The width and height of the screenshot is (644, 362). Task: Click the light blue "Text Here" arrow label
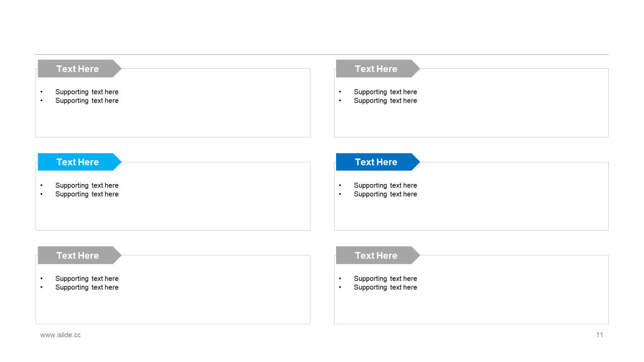(x=79, y=162)
